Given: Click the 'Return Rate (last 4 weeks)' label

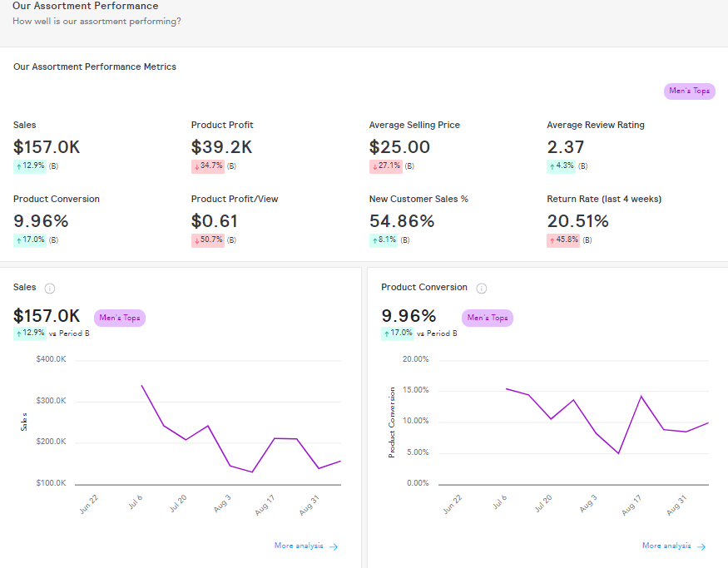Looking at the screenshot, I should click(x=604, y=199).
